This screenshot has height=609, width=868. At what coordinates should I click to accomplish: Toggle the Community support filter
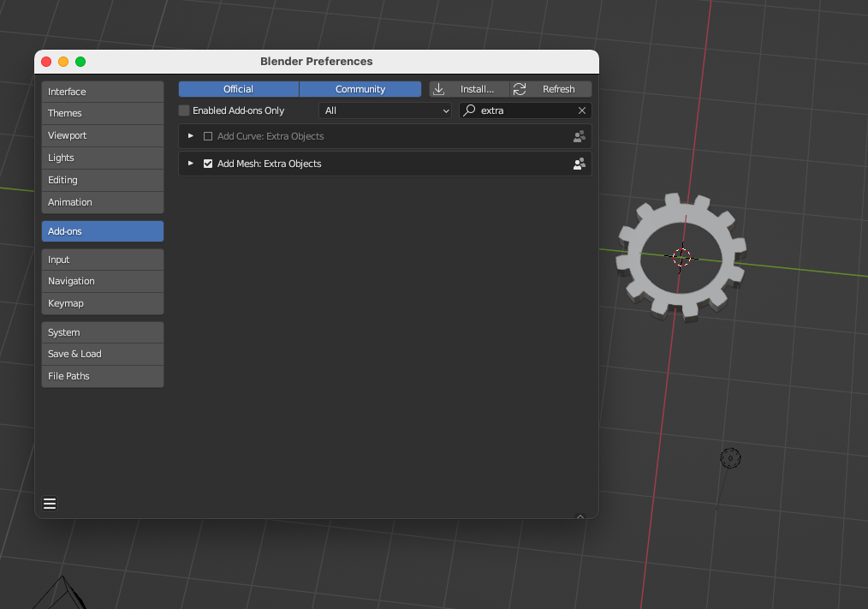click(x=360, y=89)
